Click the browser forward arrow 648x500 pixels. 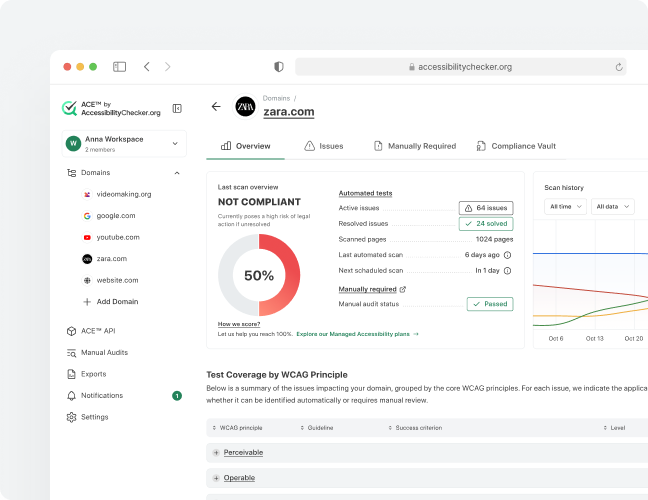[x=167, y=67]
